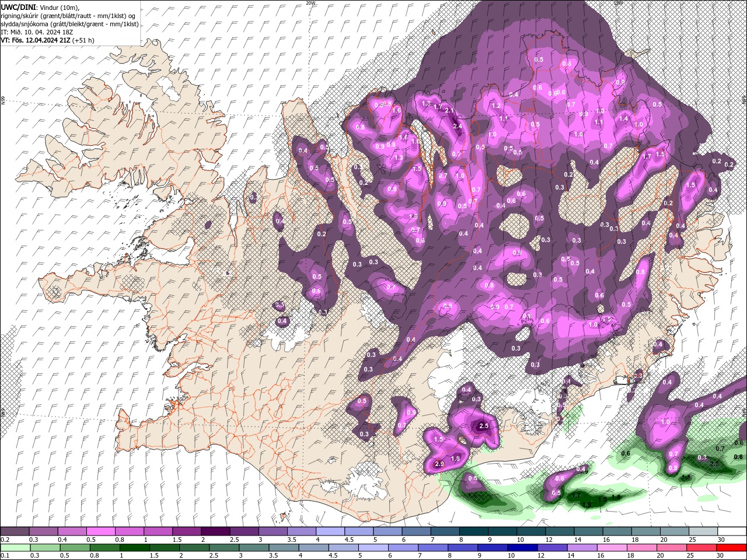Click the snow scale swatch labelled 0.2
The height and width of the screenshot is (560, 747).
pos(15,531)
